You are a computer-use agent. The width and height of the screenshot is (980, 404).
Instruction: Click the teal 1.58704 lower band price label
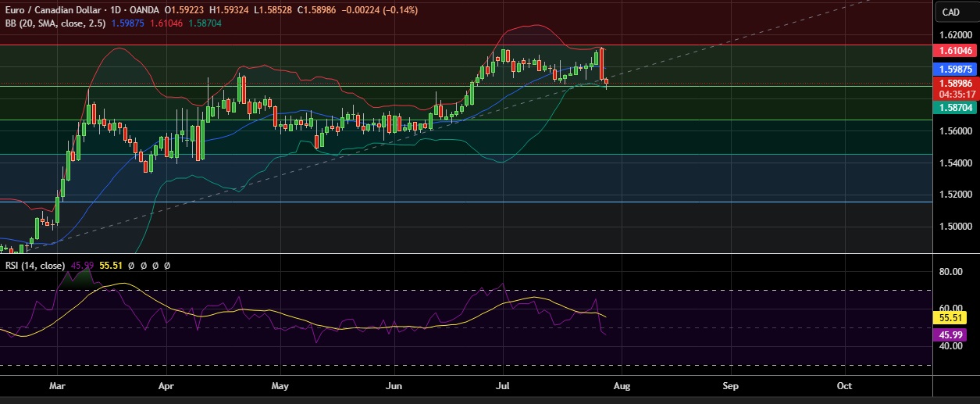(x=955, y=108)
